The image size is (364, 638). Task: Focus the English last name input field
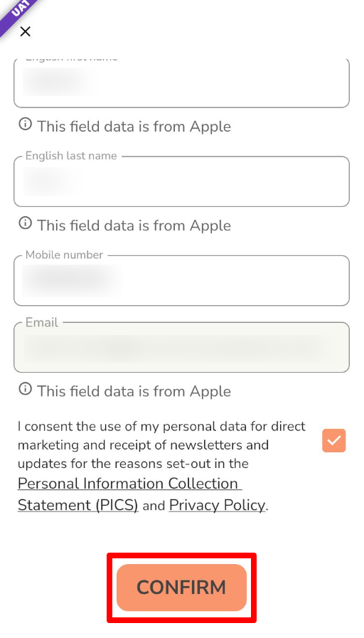pyautogui.click(x=181, y=181)
